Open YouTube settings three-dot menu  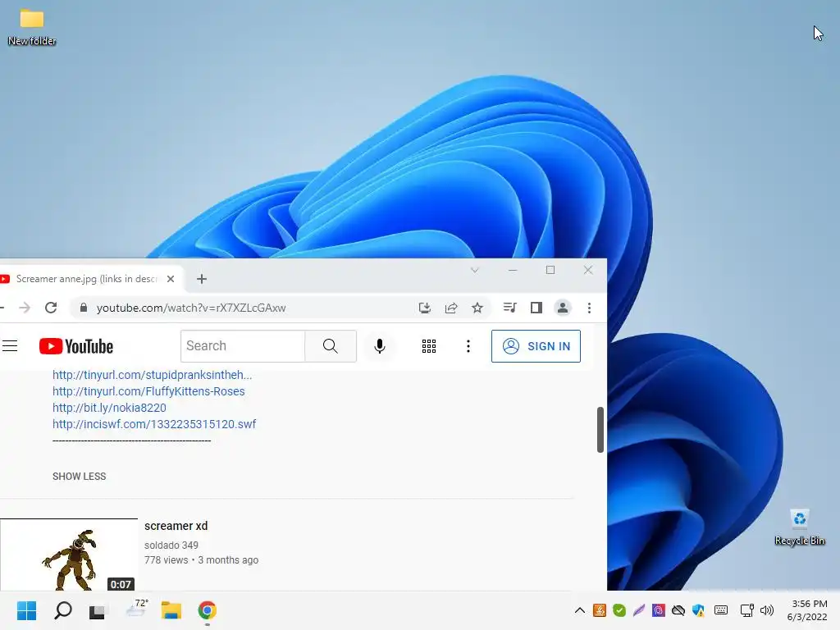click(x=468, y=346)
